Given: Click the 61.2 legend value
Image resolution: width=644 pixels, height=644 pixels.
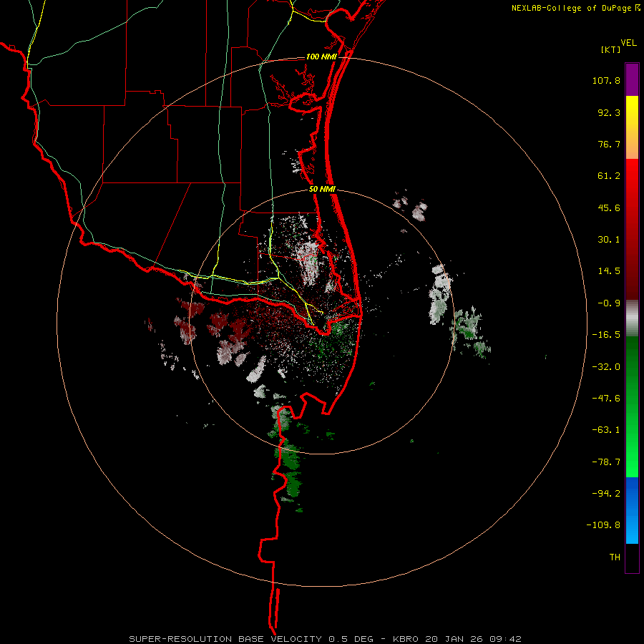Looking at the screenshot, I should click(x=609, y=176).
